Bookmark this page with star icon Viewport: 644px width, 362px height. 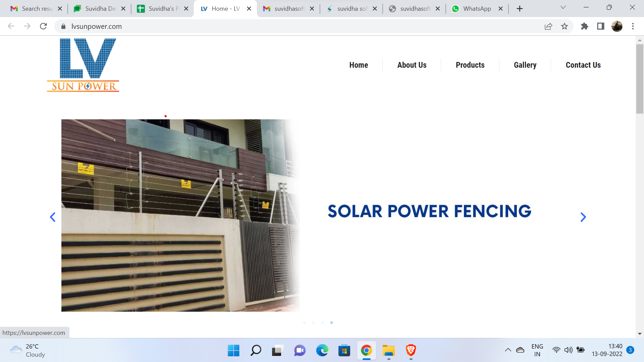(565, 26)
